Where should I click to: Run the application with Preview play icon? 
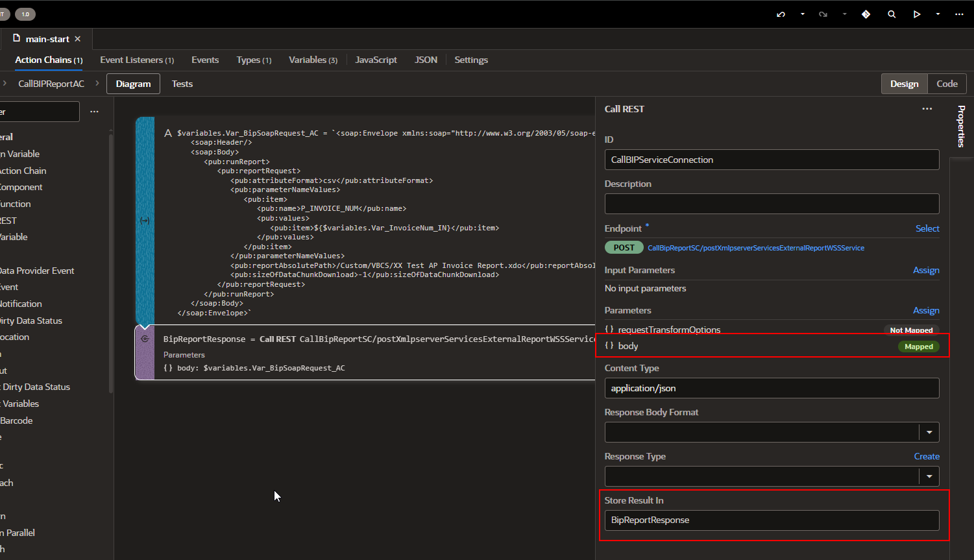tap(917, 14)
